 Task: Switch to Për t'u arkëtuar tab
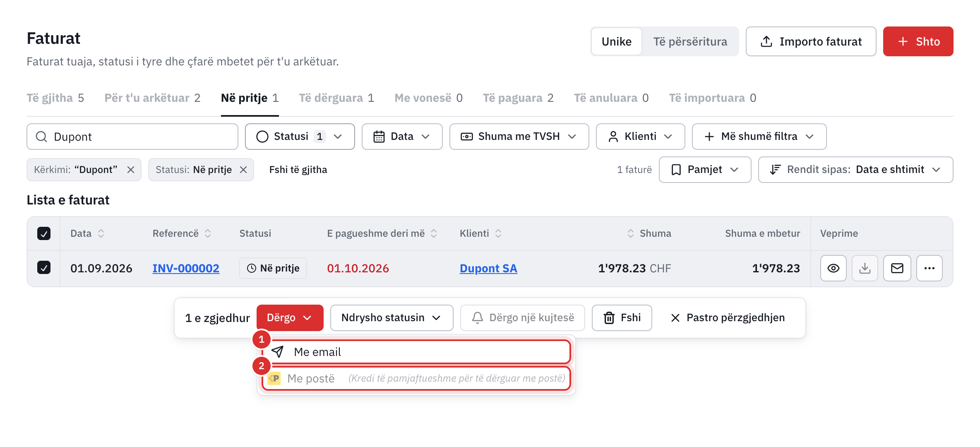pyautogui.click(x=152, y=98)
